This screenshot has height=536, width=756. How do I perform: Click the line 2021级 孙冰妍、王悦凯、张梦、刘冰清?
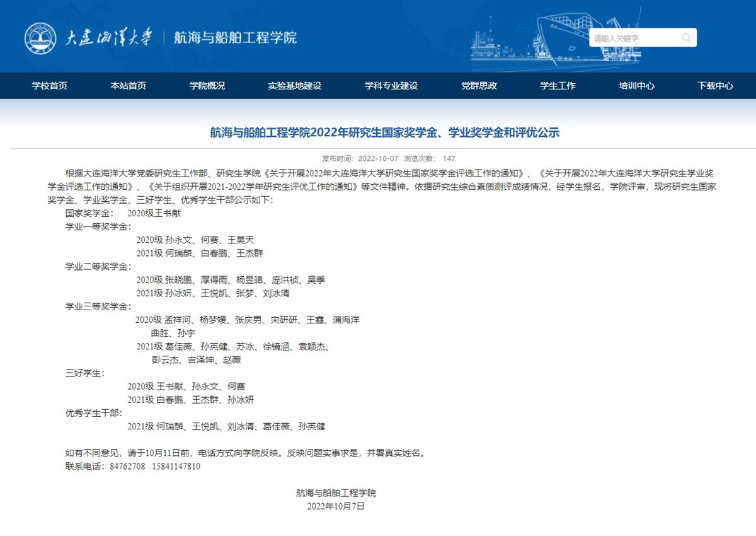tap(213, 293)
